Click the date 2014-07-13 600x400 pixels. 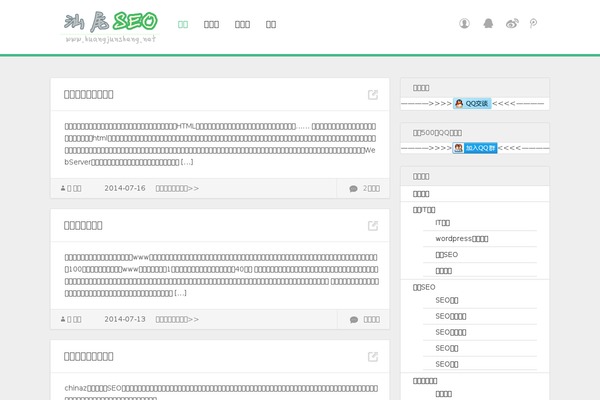pos(125,319)
